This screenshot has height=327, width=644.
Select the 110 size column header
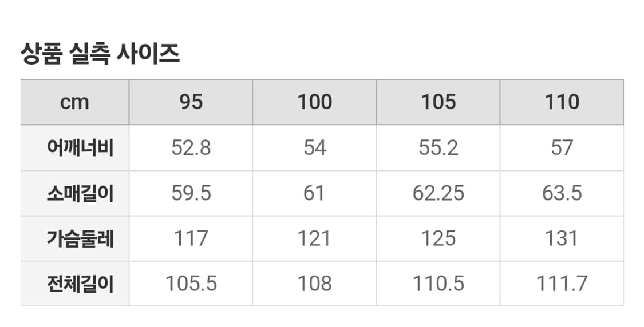coord(562,102)
